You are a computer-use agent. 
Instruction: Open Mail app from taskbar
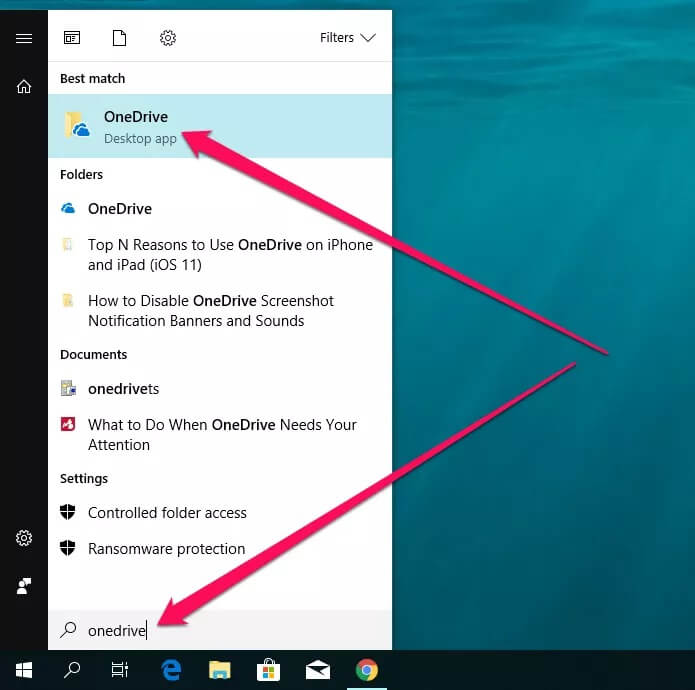pyautogui.click(x=318, y=670)
